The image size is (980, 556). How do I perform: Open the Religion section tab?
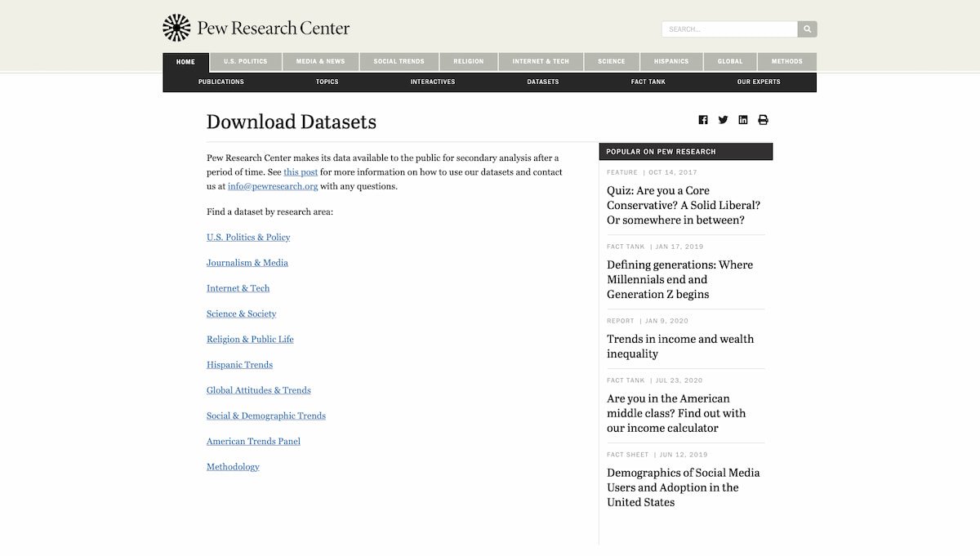tap(469, 60)
